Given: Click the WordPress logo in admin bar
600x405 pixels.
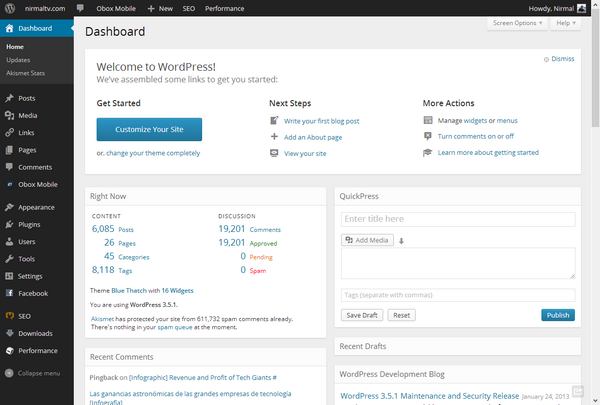Looking at the screenshot, I should tap(10, 8).
